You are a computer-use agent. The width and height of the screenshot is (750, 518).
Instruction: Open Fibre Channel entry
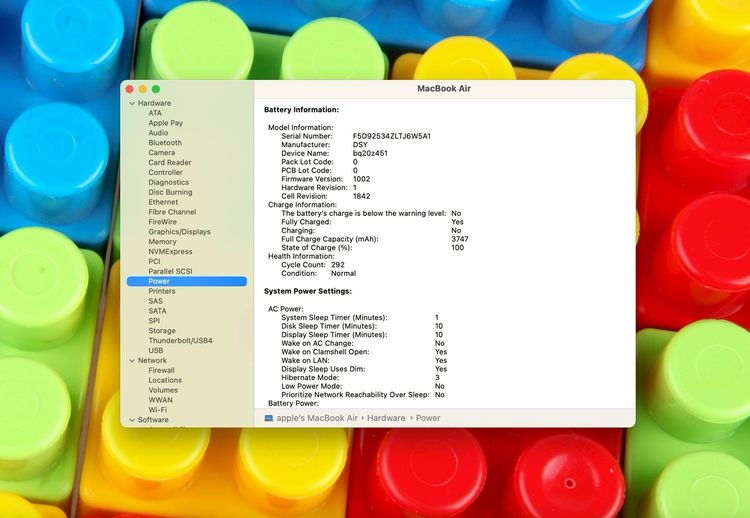click(x=172, y=212)
